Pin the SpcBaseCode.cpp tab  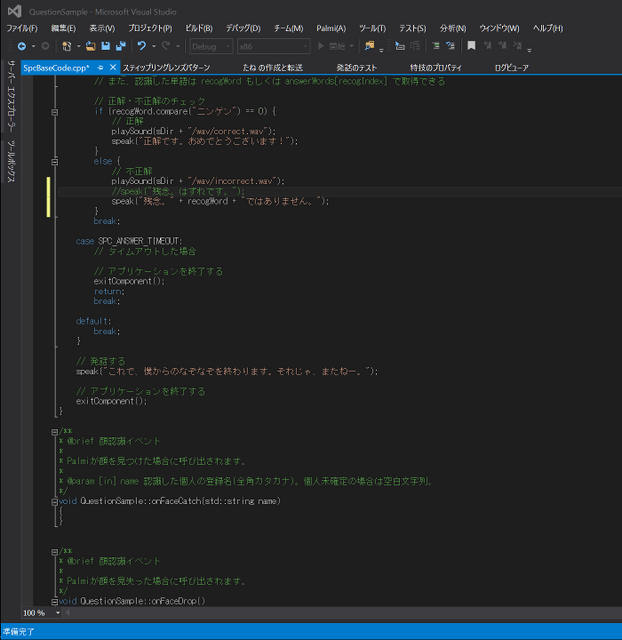(101, 67)
